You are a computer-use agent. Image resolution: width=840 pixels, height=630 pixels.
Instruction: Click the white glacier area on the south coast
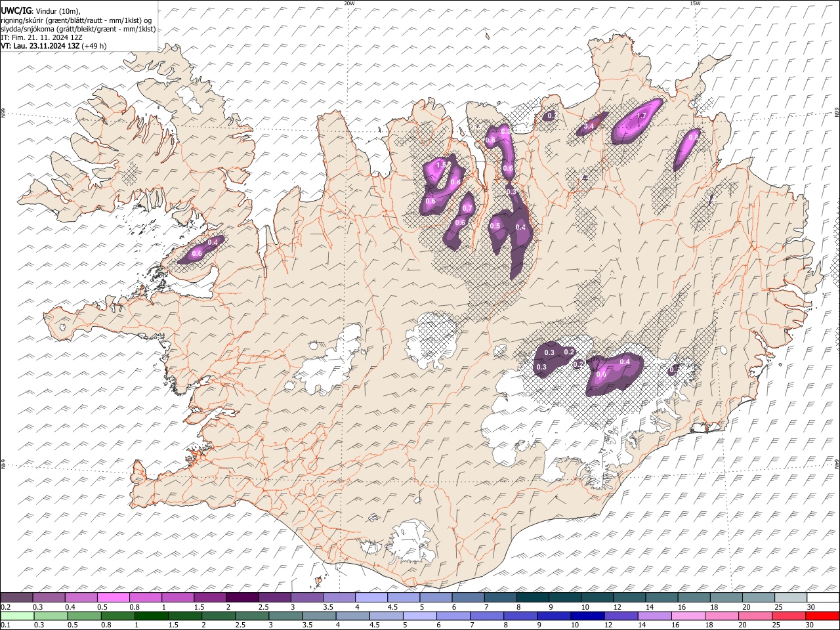click(411, 541)
